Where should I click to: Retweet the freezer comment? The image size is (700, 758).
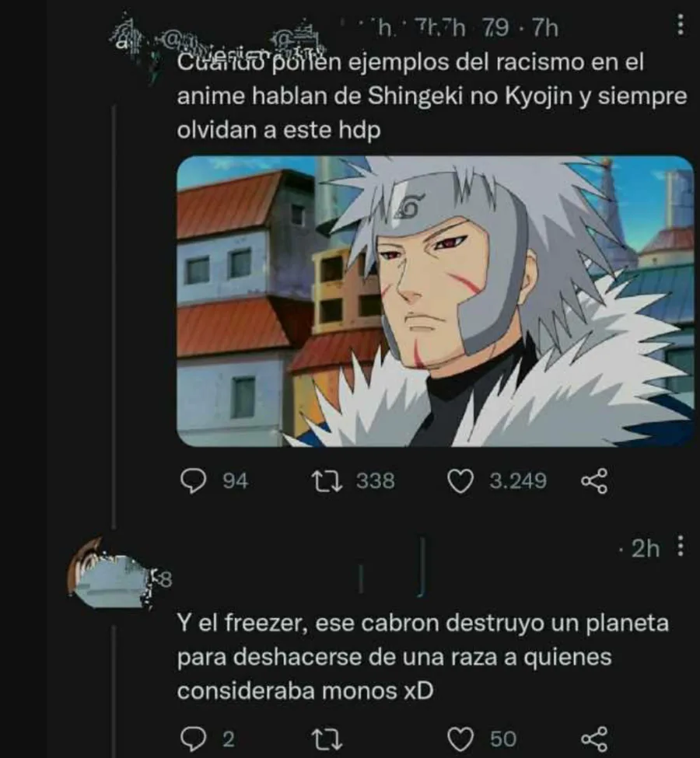pos(327,739)
